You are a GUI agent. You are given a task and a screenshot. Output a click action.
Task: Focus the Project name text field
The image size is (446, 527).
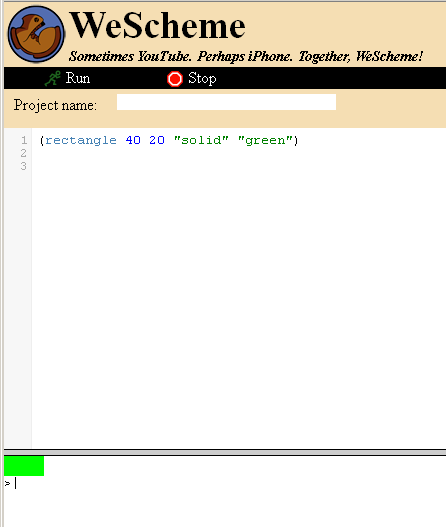pos(226,102)
